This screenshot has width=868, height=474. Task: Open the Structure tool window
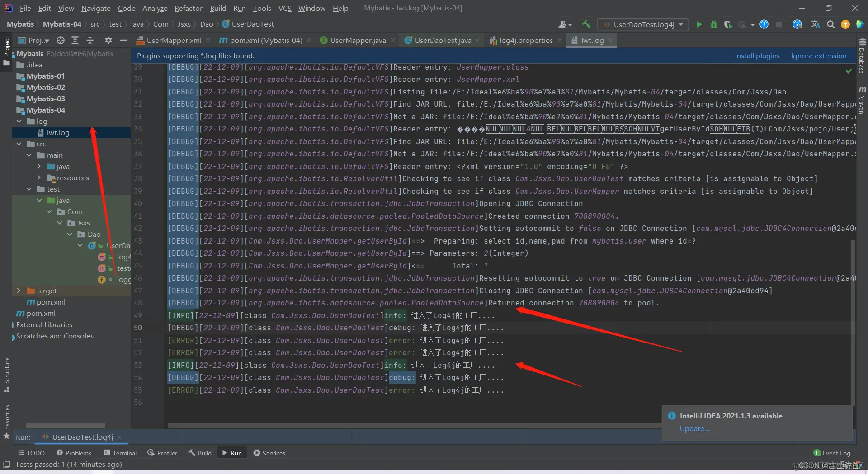(7, 374)
